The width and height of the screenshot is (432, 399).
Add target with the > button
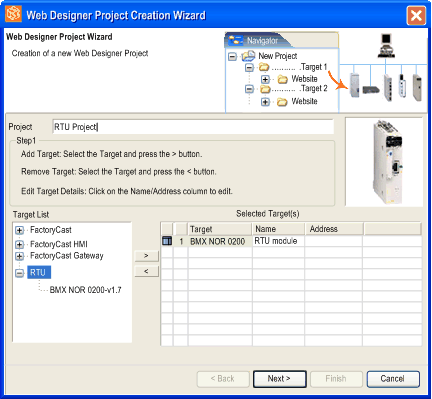[x=146, y=256]
